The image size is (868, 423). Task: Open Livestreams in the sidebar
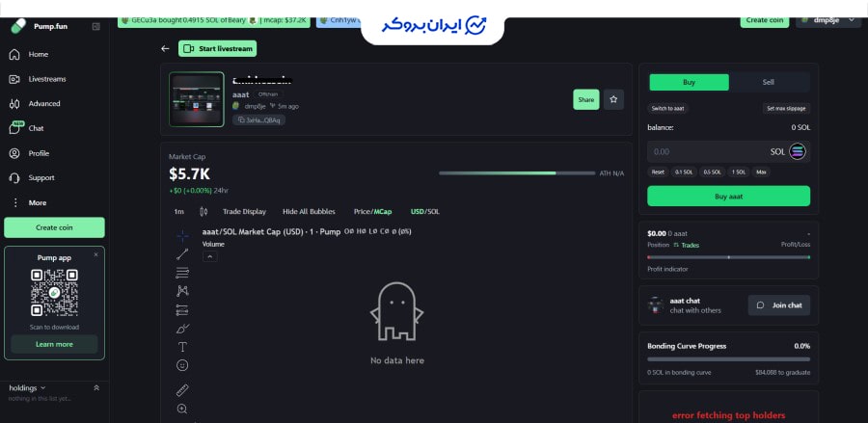46,79
